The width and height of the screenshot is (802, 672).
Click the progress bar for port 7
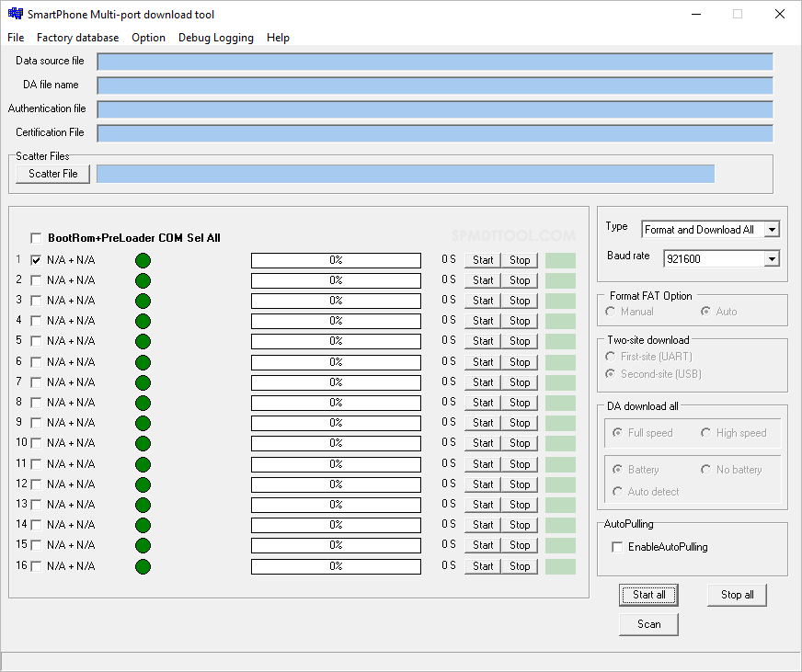click(x=336, y=382)
